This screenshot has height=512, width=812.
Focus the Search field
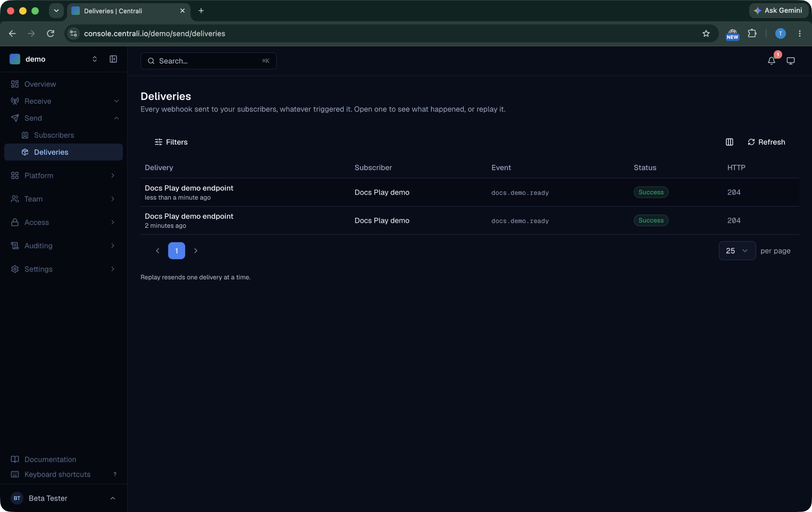209,61
